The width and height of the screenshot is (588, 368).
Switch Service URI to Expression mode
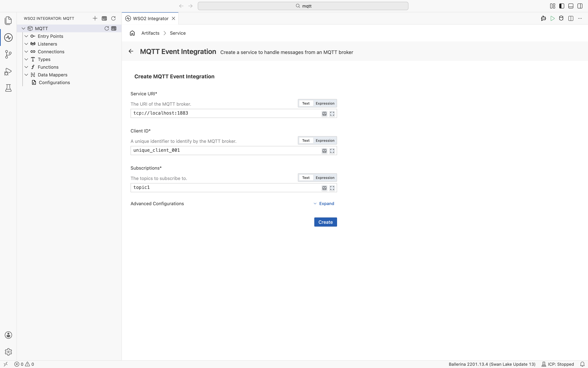click(x=325, y=103)
